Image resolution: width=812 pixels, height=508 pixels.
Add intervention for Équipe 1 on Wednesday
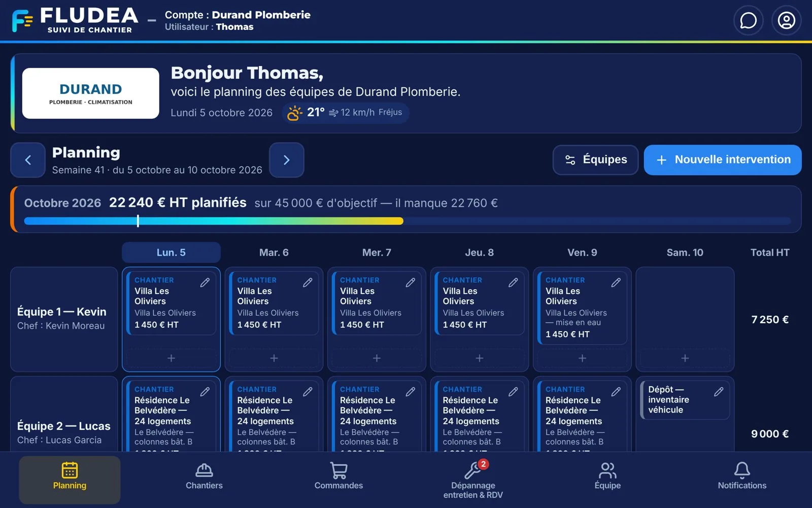pyautogui.click(x=377, y=358)
